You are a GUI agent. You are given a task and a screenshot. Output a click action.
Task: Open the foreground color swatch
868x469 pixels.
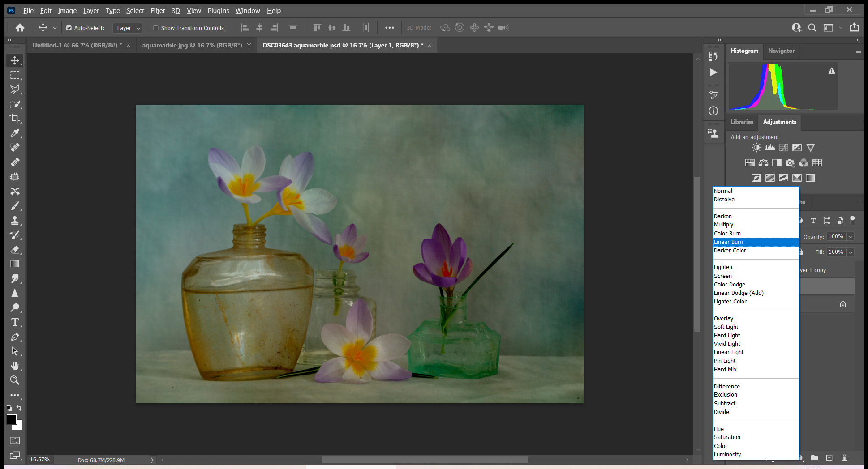pos(11,420)
